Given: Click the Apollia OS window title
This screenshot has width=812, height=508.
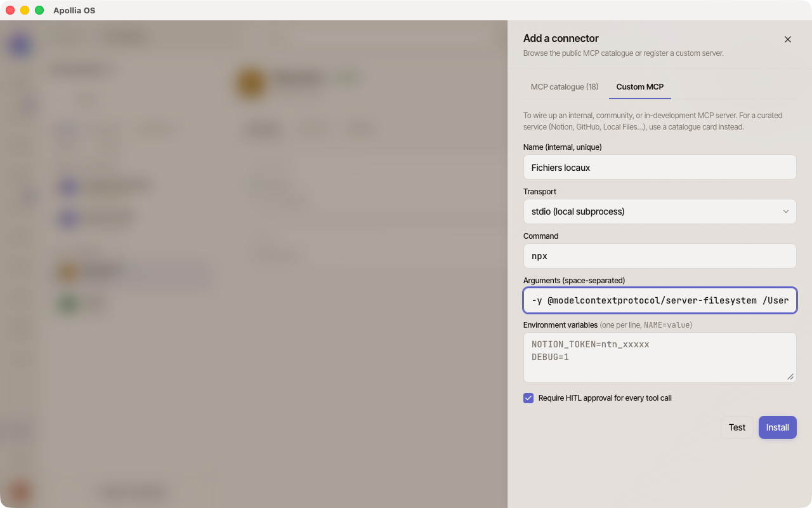Looking at the screenshot, I should pos(74,10).
